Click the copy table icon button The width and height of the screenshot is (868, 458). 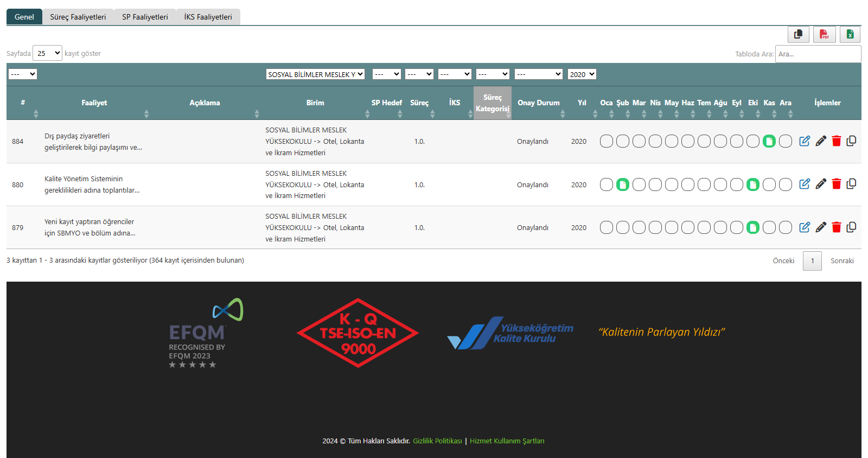798,35
